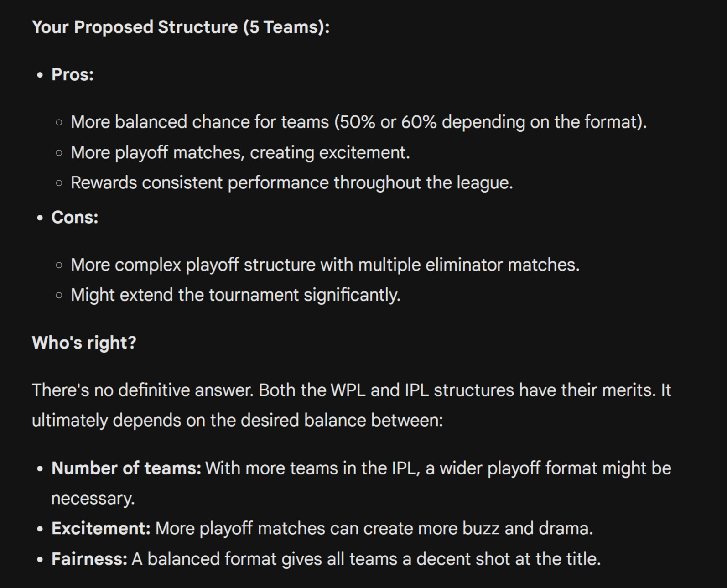The height and width of the screenshot is (588, 727).
Task: Click the 'More complex playoff structure' line
Action: point(325,265)
